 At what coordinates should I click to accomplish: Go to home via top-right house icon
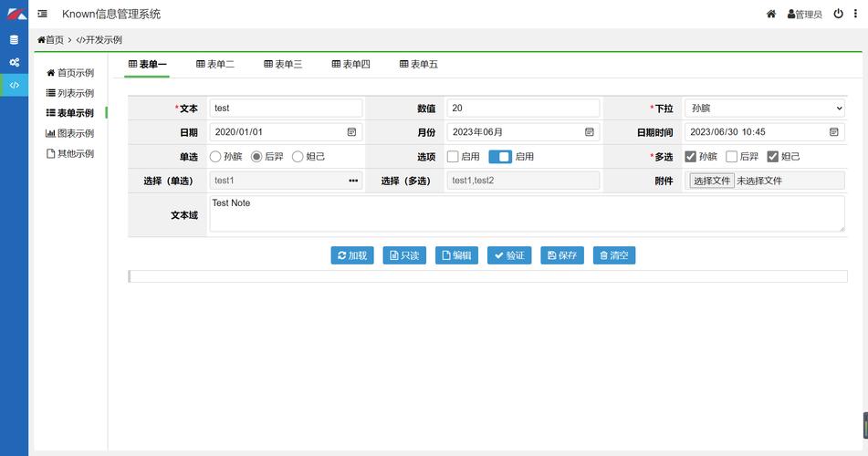click(770, 14)
